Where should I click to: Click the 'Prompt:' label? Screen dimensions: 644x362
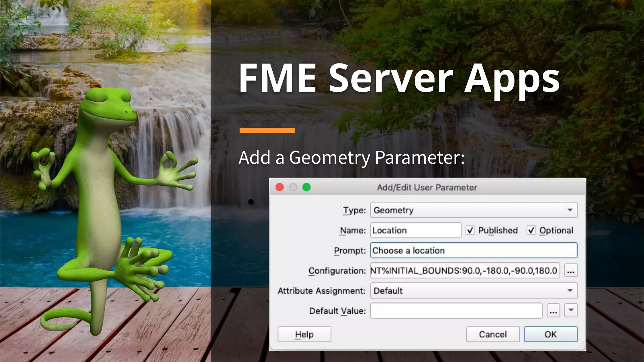click(x=350, y=250)
